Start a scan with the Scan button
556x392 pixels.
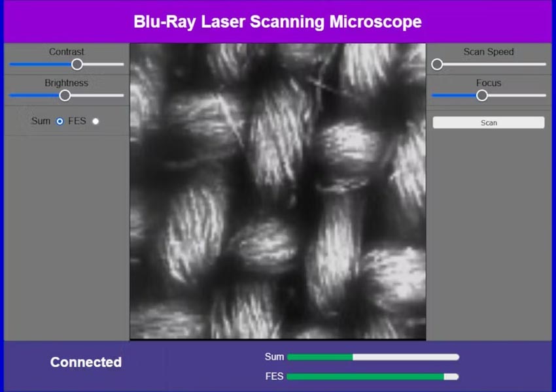(488, 122)
